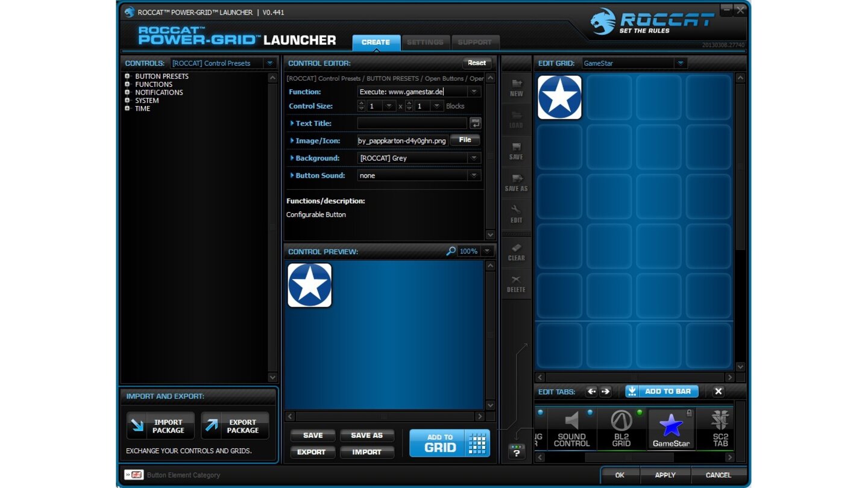
Task: Click the ADD TO BAR button
Action: (662, 392)
